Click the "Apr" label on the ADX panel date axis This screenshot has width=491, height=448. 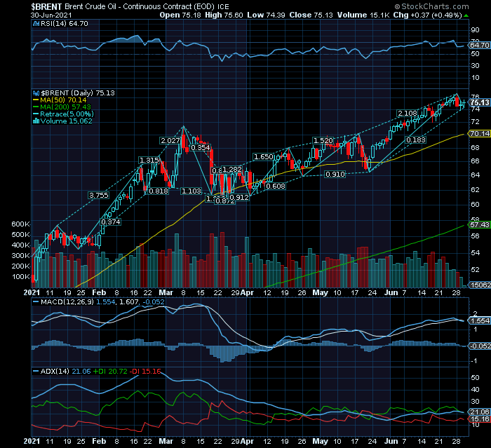[x=247, y=442]
